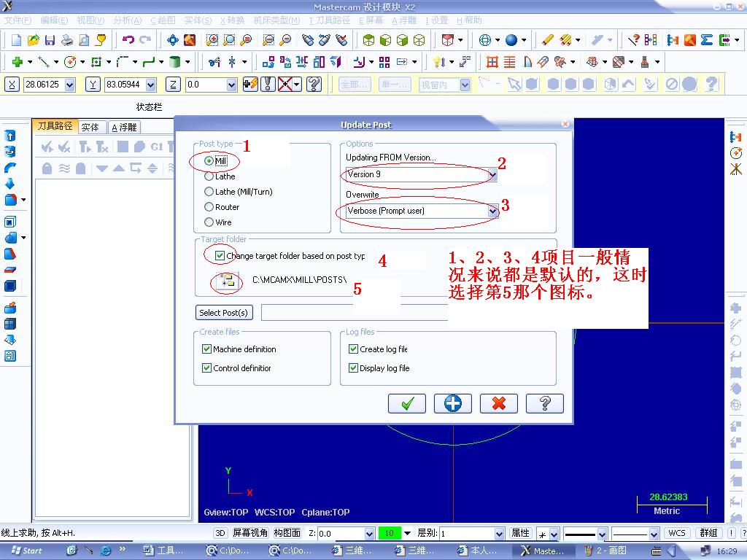Open the X coordinate value dropdown
Image resolution: width=747 pixels, height=560 pixels.
pyautogui.click(x=70, y=85)
